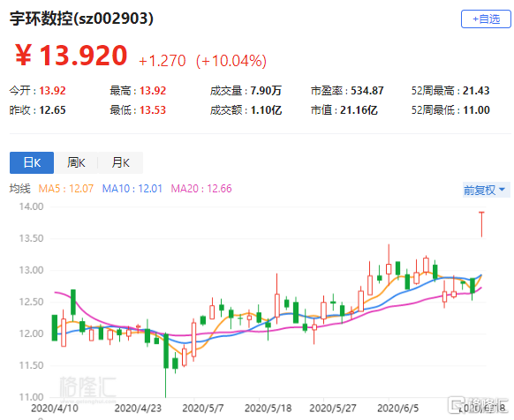Click the 52周最低 11.00 value

point(476,110)
